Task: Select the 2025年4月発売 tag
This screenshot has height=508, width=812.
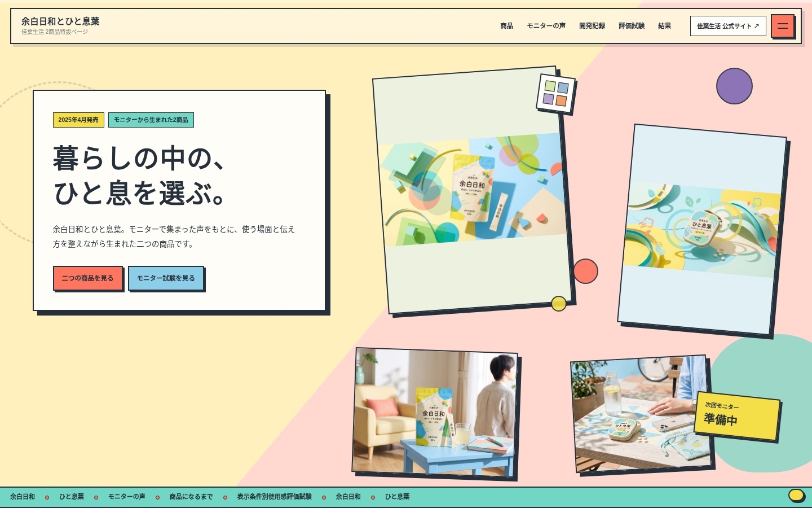Action: [x=78, y=120]
